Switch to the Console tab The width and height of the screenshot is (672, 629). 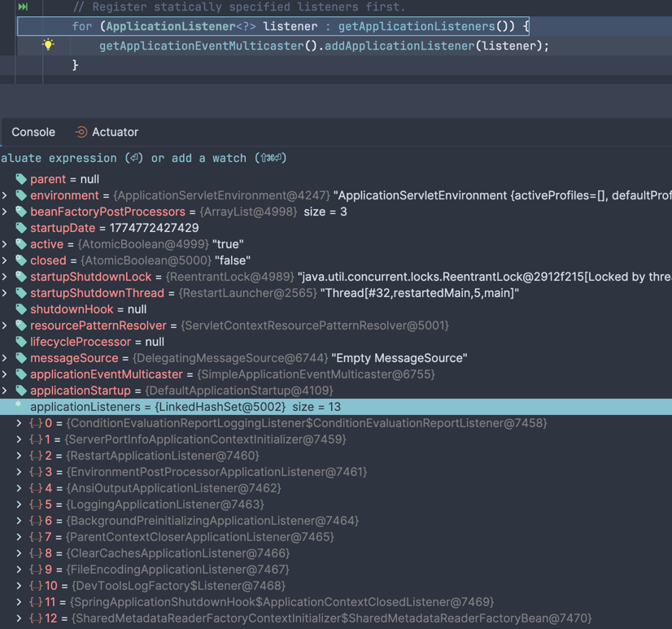pyautogui.click(x=33, y=132)
